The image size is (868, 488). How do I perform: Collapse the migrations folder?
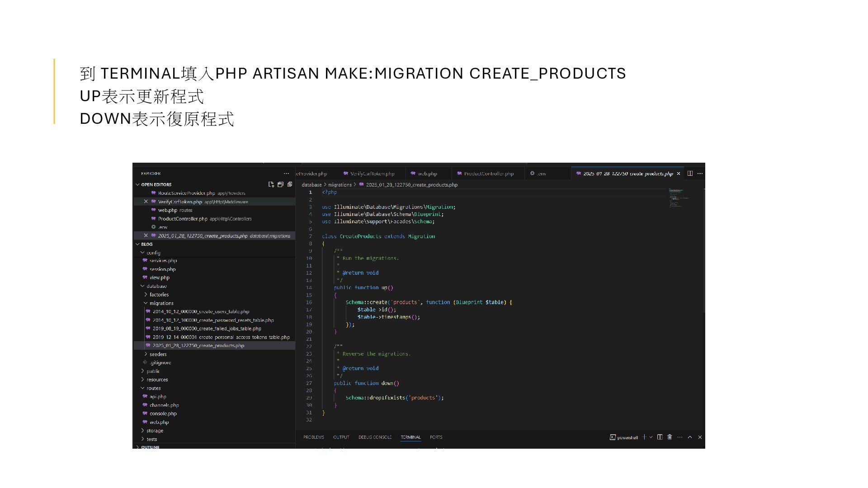146,303
